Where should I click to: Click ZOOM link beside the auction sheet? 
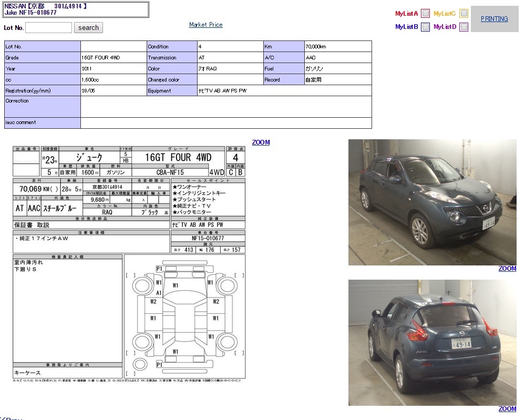[261, 142]
